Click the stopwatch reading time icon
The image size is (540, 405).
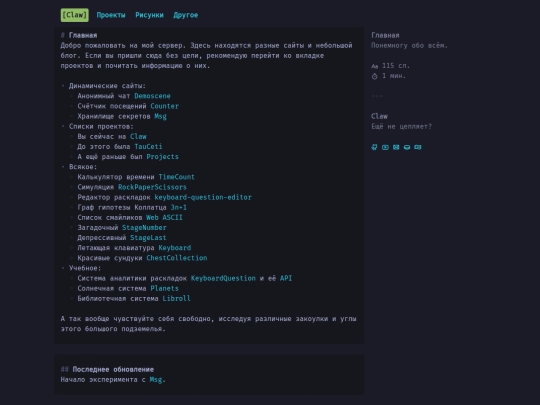point(374,76)
